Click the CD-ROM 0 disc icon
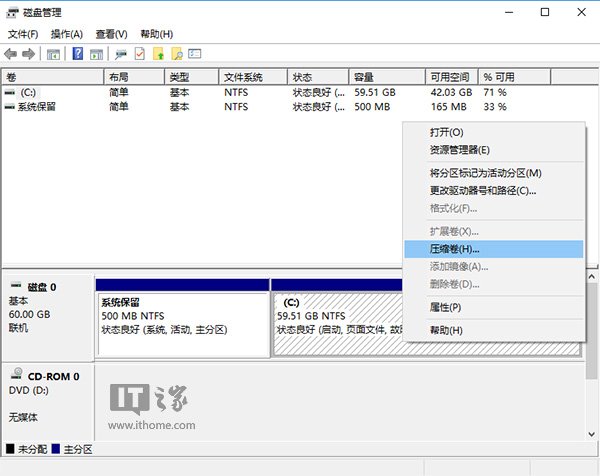 coord(16,373)
